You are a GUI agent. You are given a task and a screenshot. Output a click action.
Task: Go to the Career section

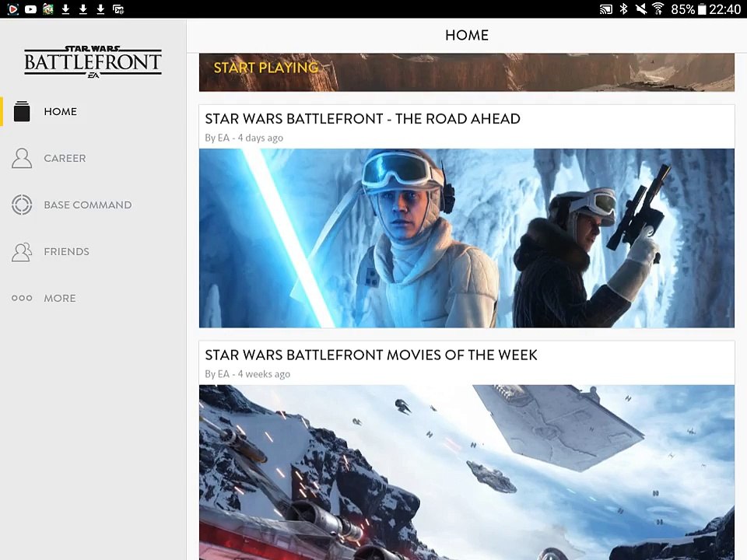93,158
